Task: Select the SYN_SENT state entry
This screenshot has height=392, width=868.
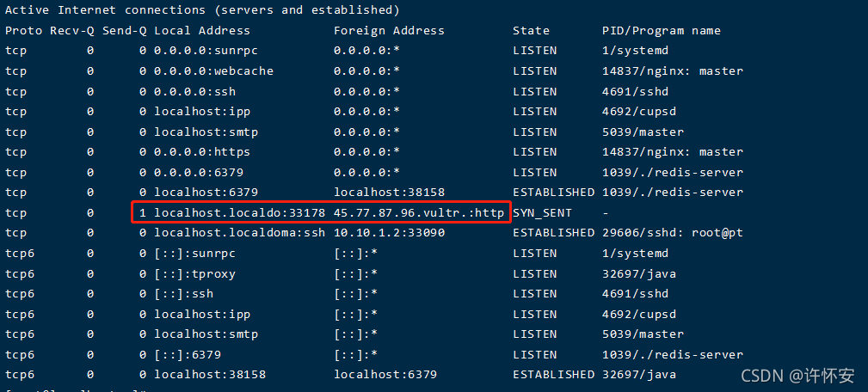Action: pos(542,212)
